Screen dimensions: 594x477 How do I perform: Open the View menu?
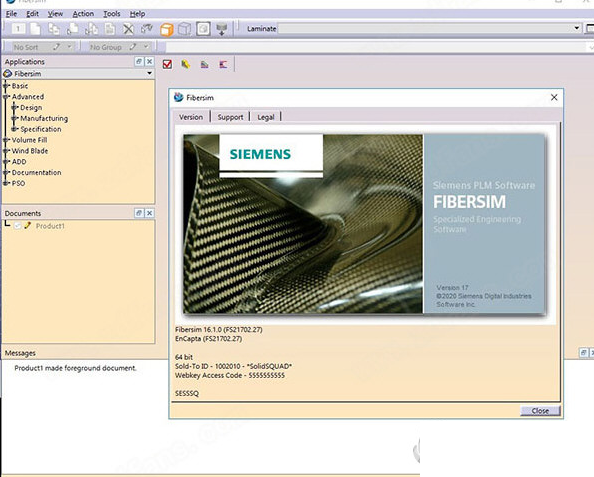55,14
